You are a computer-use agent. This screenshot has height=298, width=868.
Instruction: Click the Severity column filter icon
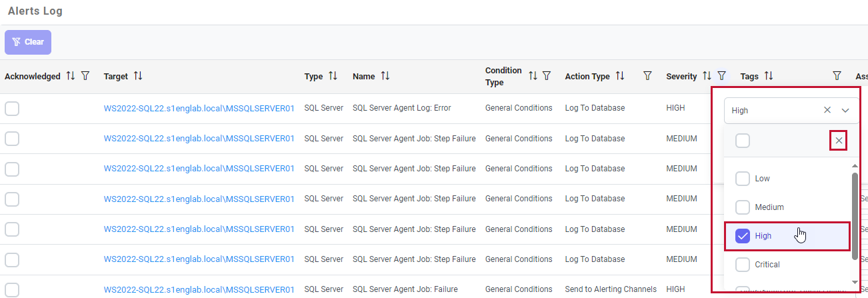click(x=721, y=76)
